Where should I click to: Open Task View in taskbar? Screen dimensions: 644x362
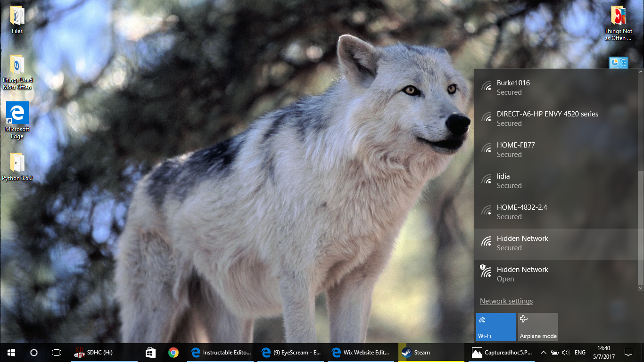click(x=56, y=352)
